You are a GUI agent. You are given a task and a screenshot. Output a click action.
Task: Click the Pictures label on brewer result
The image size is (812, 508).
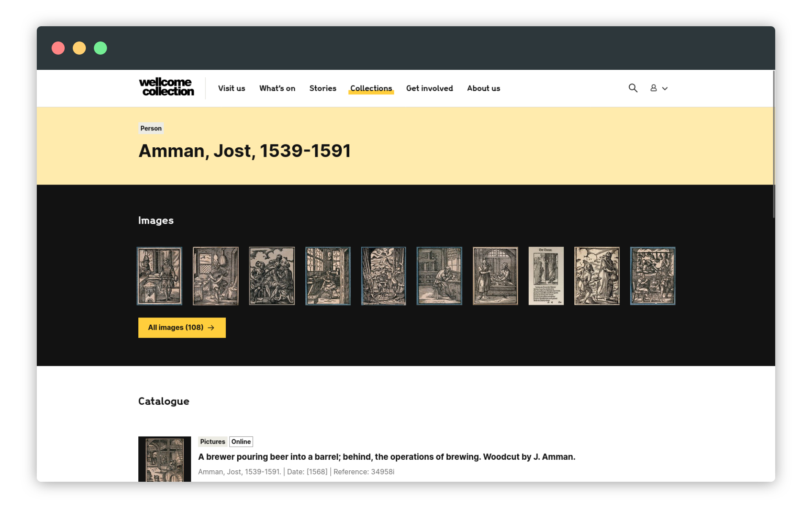coord(212,442)
